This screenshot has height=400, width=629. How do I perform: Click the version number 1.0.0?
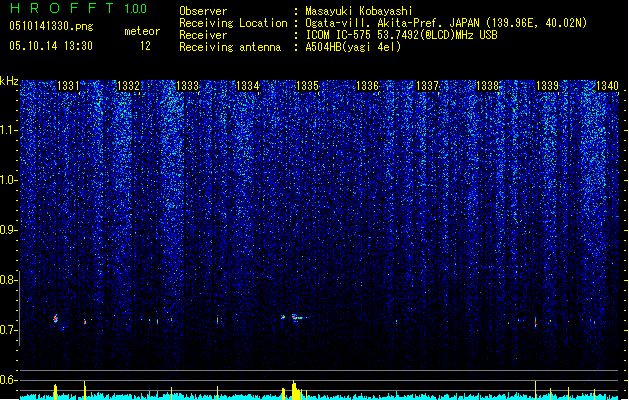pos(136,9)
